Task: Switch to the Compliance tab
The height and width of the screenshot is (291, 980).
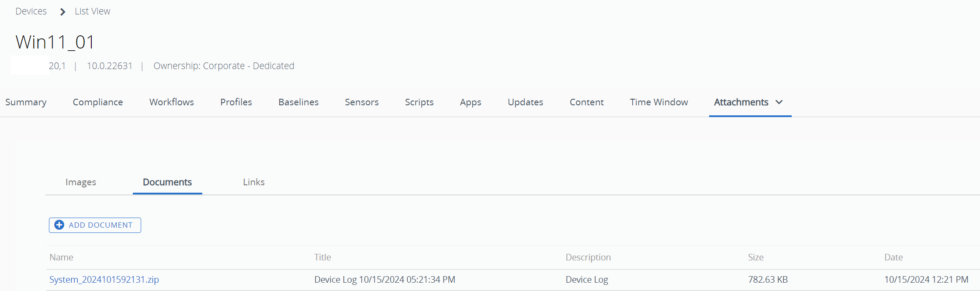Action: [x=98, y=102]
